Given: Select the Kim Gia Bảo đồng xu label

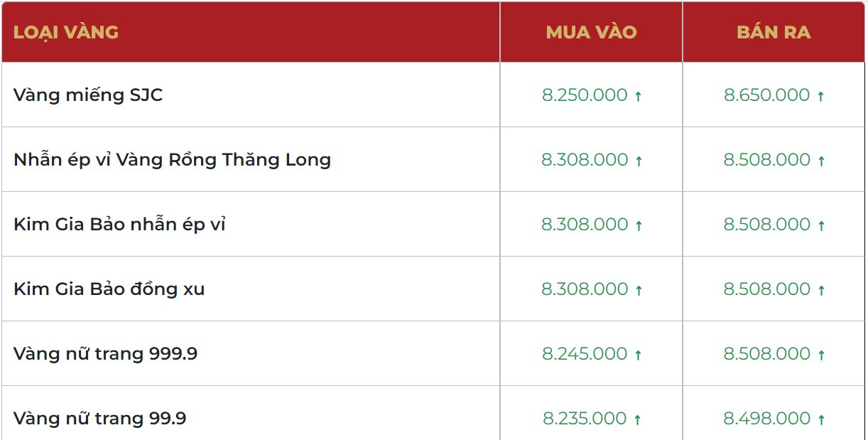Looking at the screenshot, I should (x=109, y=289).
